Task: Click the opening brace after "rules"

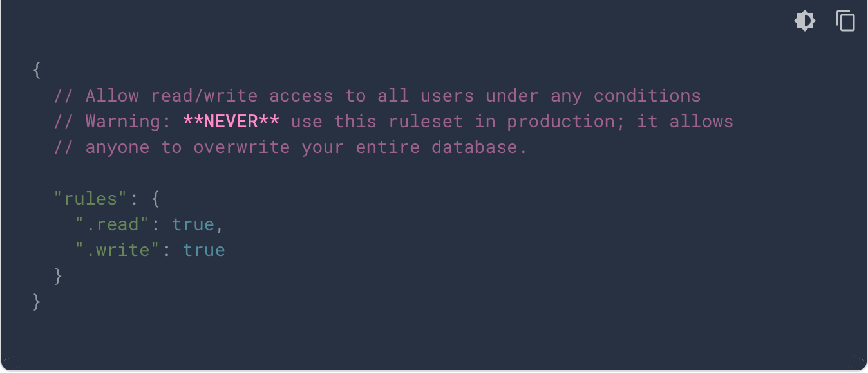Action: (x=155, y=199)
